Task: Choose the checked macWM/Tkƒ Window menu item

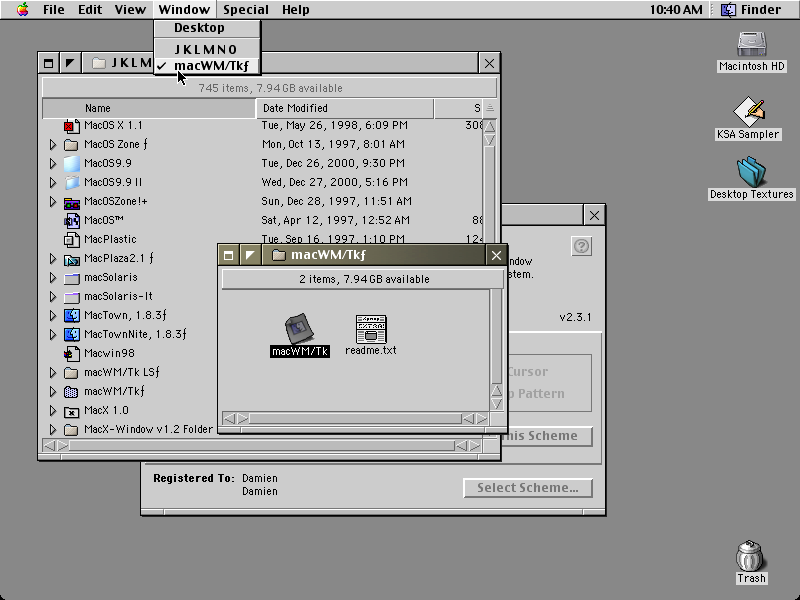Action: [x=207, y=66]
